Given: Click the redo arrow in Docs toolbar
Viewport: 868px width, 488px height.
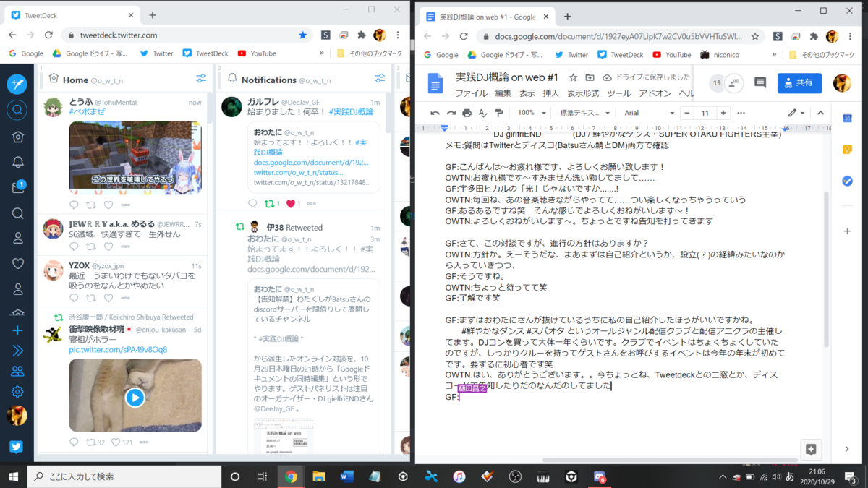Looking at the screenshot, I should (x=451, y=113).
